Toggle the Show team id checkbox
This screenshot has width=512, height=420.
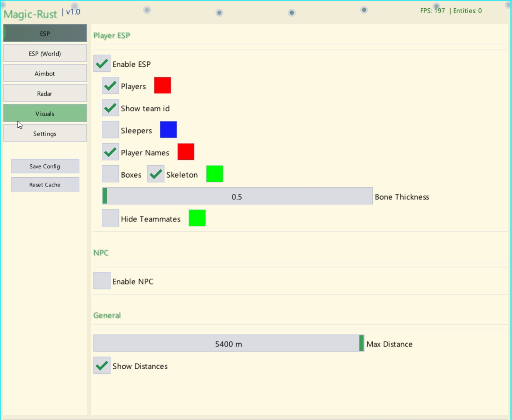pyautogui.click(x=110, y=108)
